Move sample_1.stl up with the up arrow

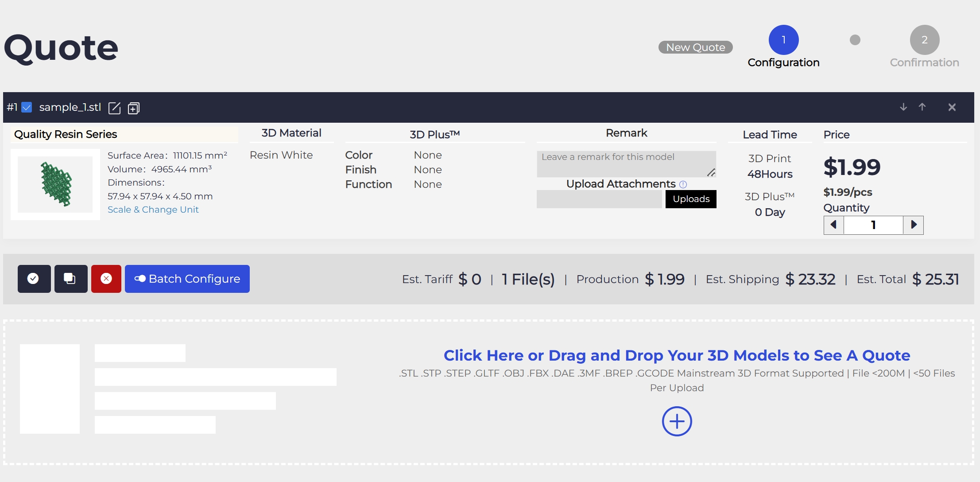click(x=922, y=107)
